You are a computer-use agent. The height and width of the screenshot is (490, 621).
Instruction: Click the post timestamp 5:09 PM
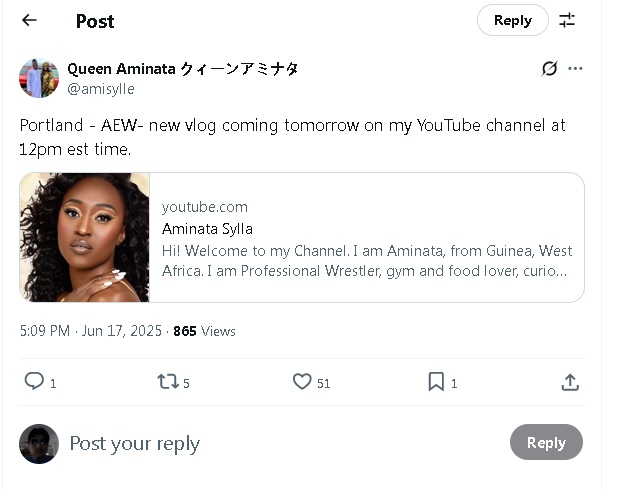point(44,331)
